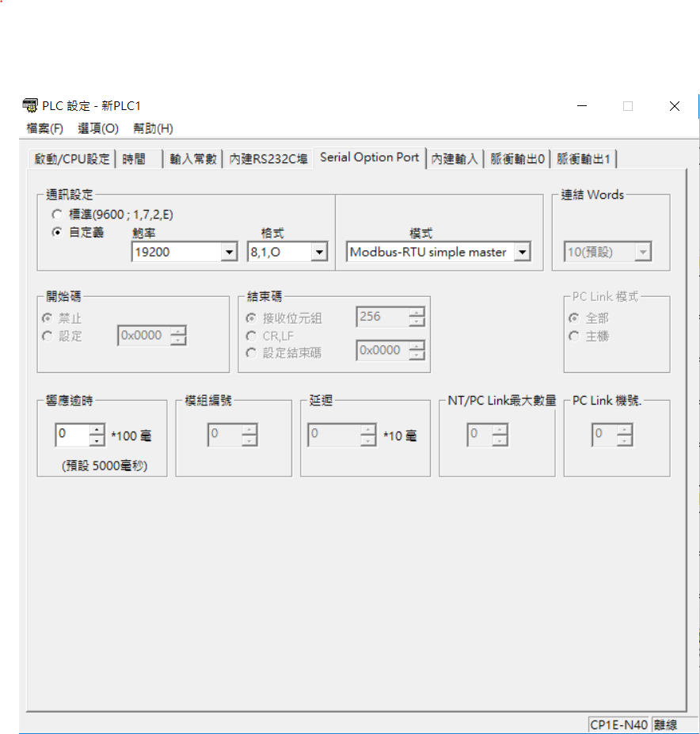Select the 標準(9600 ; 1,7,2,E) radio button

pyautogui.click(x=55, y=215)
